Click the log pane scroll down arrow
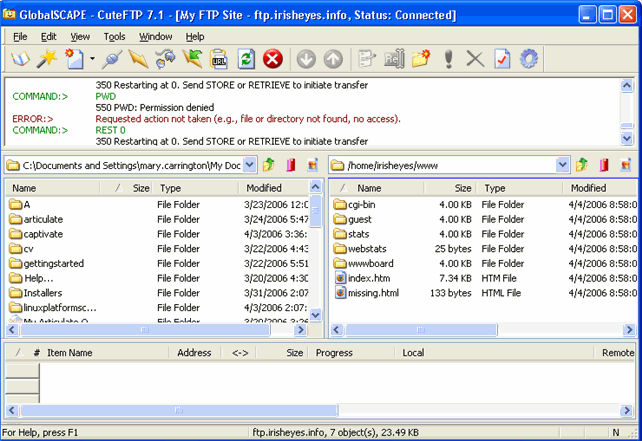Image resolution: width=642 pixels, height=441 pixels. 626,138
